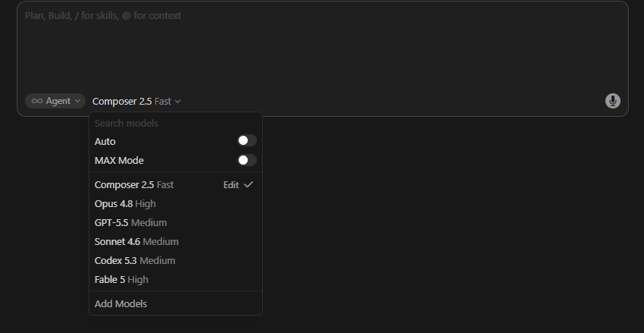Viewport: 644px width, 333px height.
Task: Switch to Codex 5.3 Medium model
Action: tap(176, 261)
